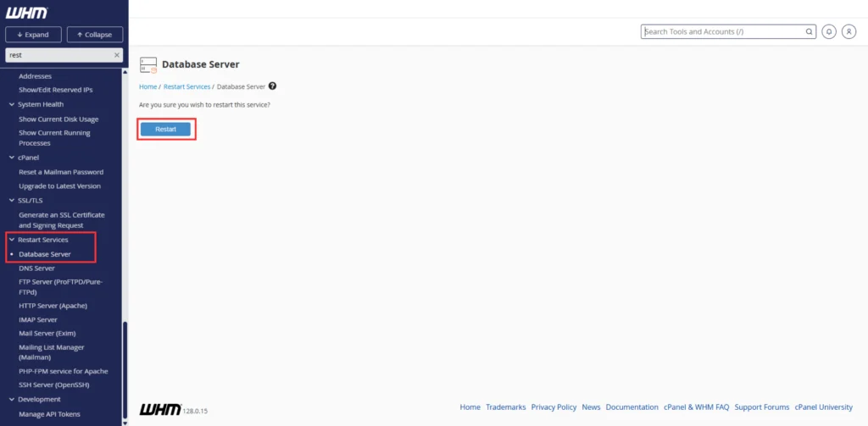Open IMAP Server restart page

click(x=38, y=320)
